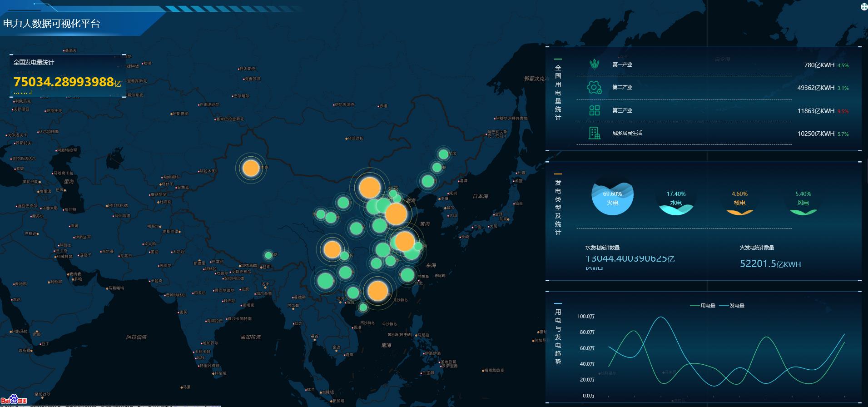The image size is (868, 407).
Task: Click the gear icon for 第二产业
Action: 594,87
